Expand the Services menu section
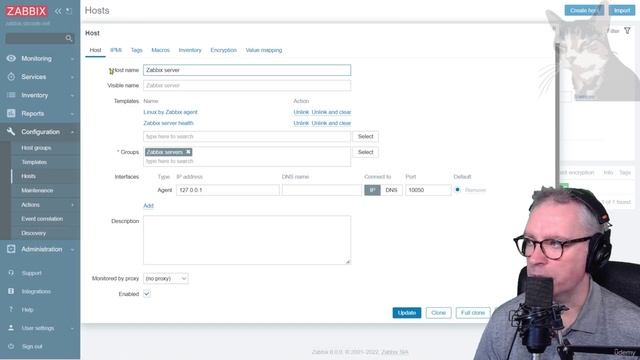The image size is (640, 360). click(x=72, y=77)
